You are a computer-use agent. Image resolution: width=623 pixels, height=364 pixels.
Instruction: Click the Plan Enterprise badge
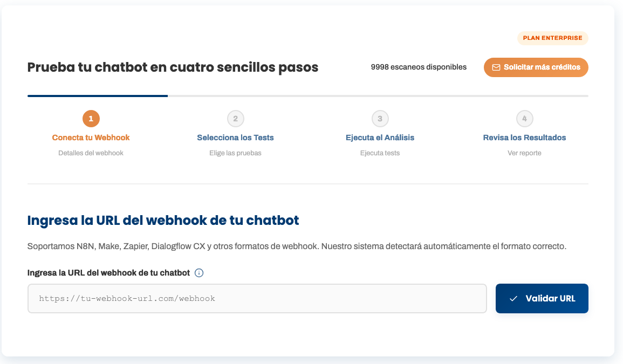click(552, 38)
